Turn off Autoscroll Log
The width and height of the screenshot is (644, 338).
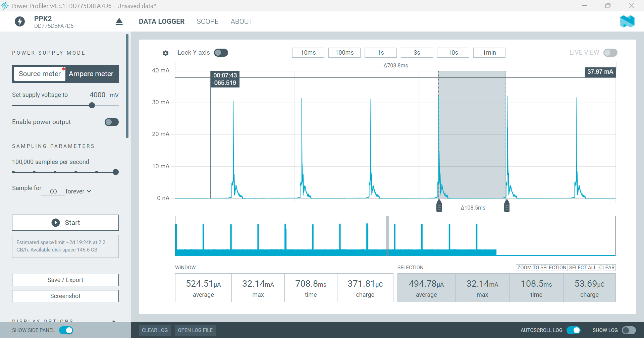tap(573, 330)
